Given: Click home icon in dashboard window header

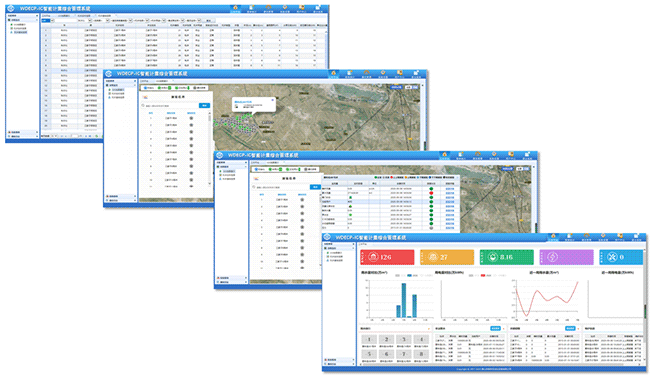Looking at the screenshot, I should [x=553, y=236].
